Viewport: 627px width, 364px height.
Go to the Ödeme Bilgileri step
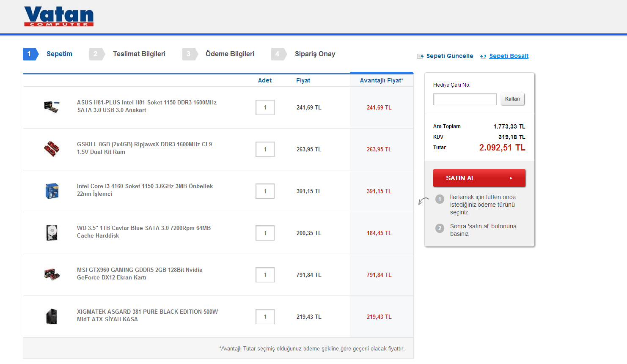point(230,54)
